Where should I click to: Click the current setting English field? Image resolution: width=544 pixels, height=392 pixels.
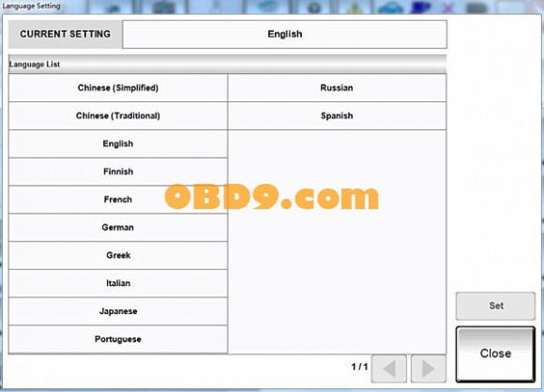(x=285, y=34)
